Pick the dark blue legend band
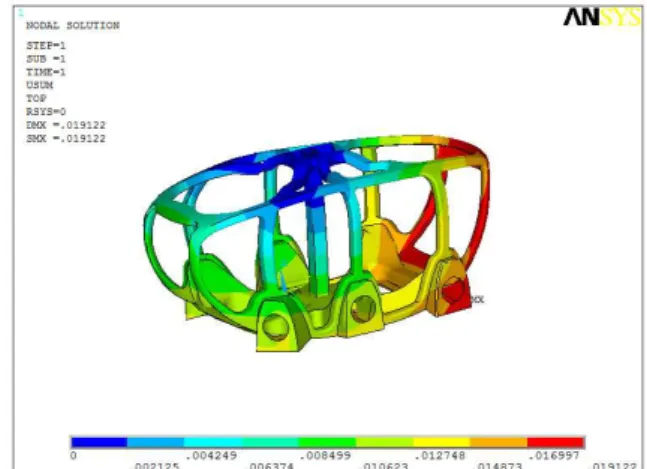Image resolution: width=647 pixels, height=469 pixels. coord(99,442)
